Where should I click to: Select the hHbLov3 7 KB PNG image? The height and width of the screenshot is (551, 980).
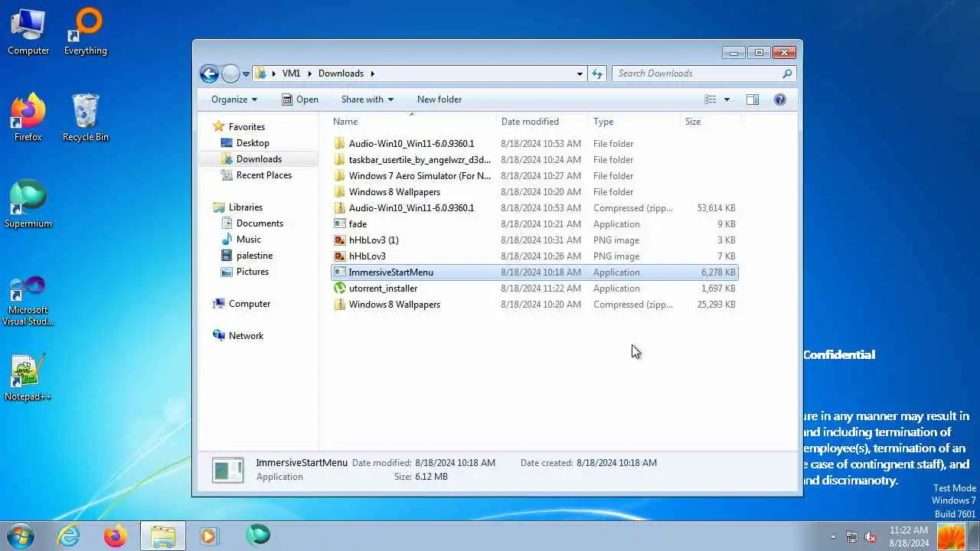pos(534,256)
